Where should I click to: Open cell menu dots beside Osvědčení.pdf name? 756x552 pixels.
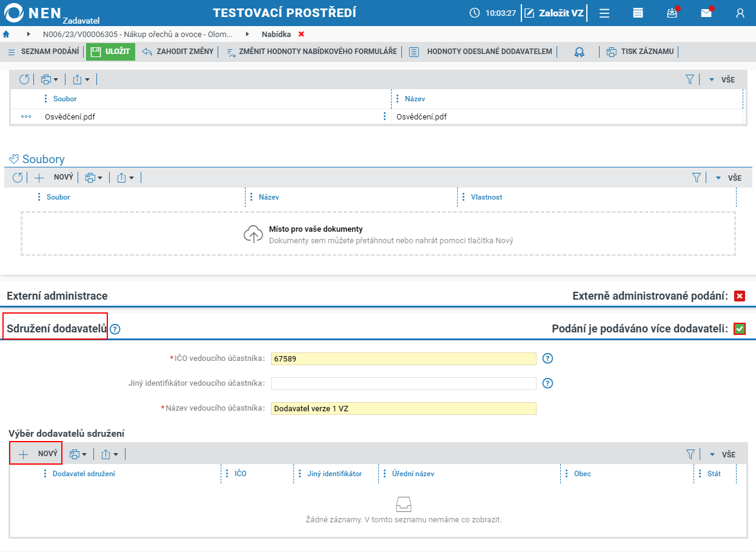pos(384,116)
